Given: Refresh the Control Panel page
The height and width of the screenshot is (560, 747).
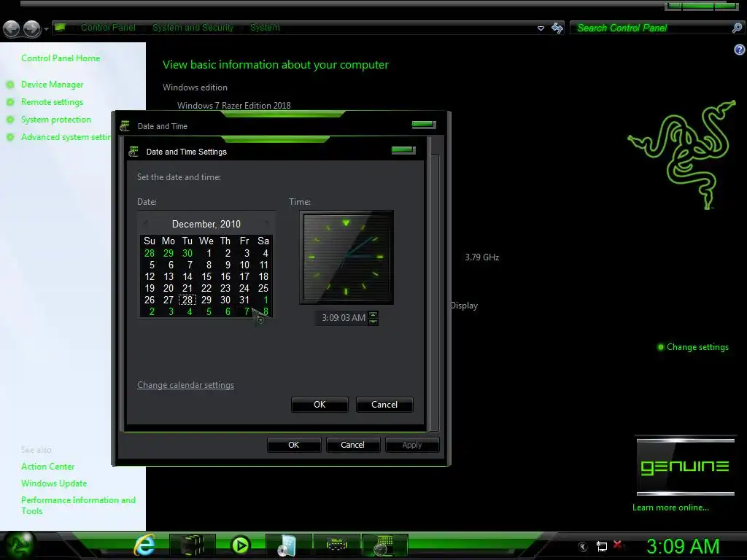Looking at the screenshot, I should (x=557, y=28).
